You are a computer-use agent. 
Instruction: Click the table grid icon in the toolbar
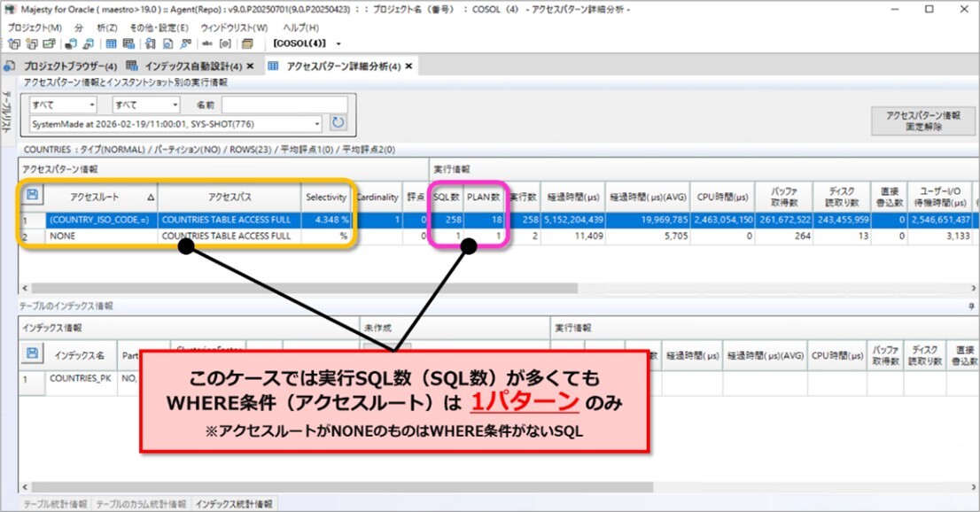(x=112, y=43)
